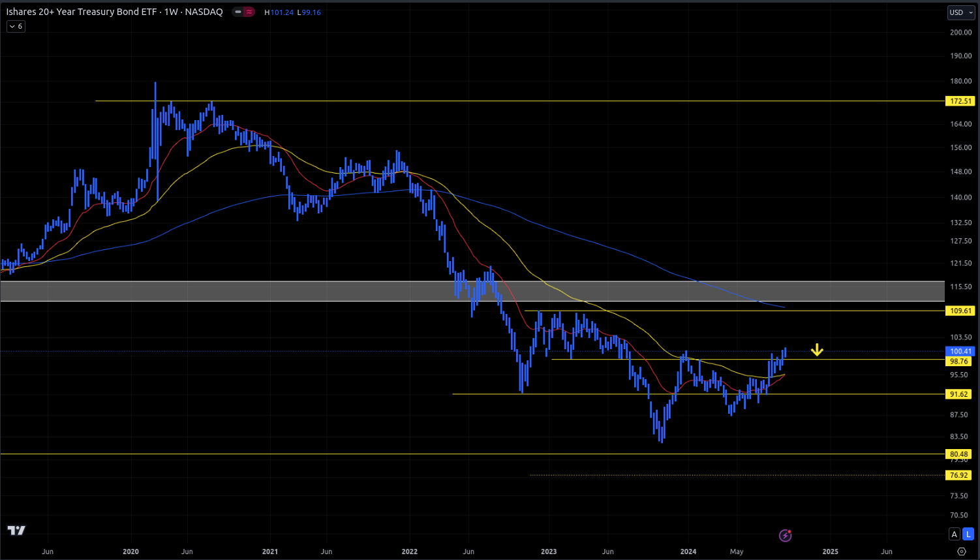Select the 91.62 horizontal line price label

point(959,394)
